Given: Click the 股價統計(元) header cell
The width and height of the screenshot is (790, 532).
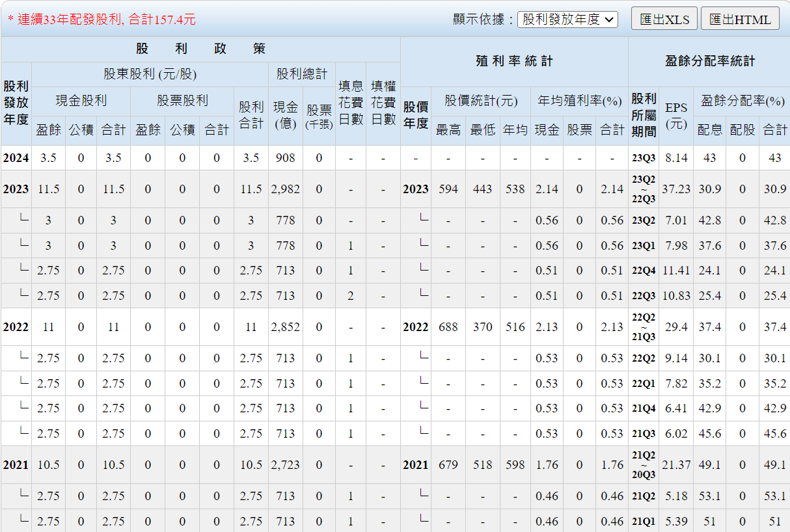Looking at the screenshot, I should 481,101.
